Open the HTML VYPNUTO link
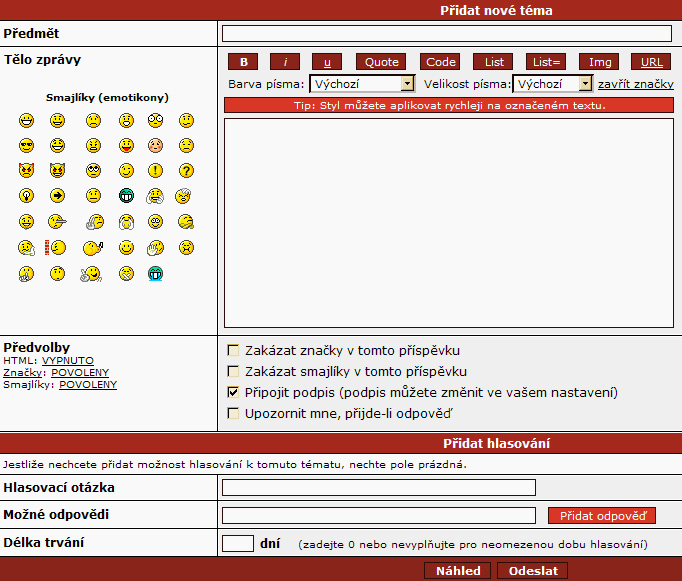The width and height of the screenshot is (682, 581). point(68,361)
